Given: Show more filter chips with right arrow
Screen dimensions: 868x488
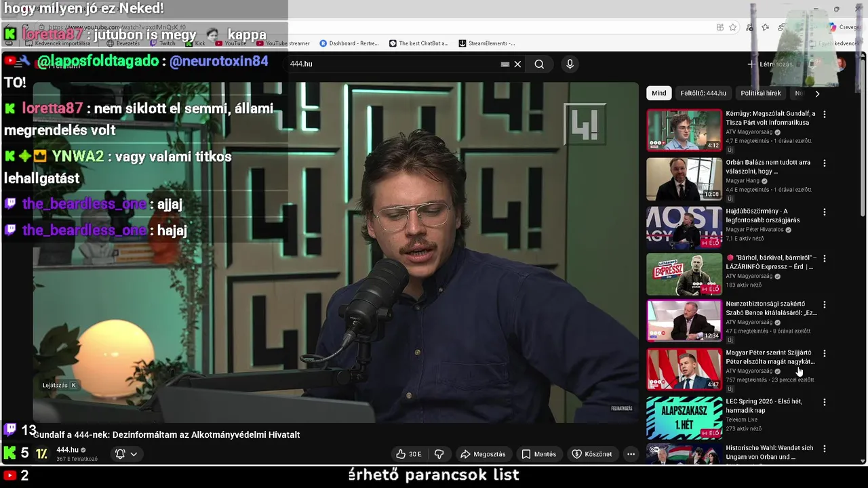Looking at the screenshot, I should 817,94.
